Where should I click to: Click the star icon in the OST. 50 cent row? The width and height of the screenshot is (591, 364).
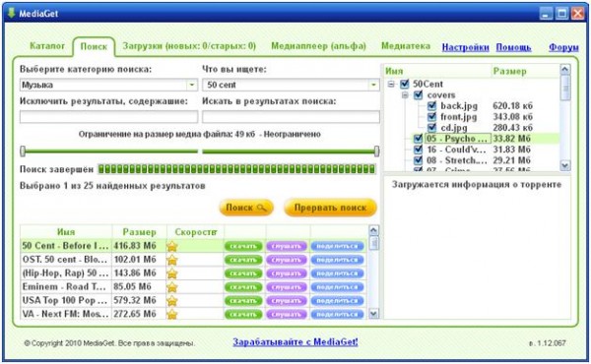(x=172, y=260)
